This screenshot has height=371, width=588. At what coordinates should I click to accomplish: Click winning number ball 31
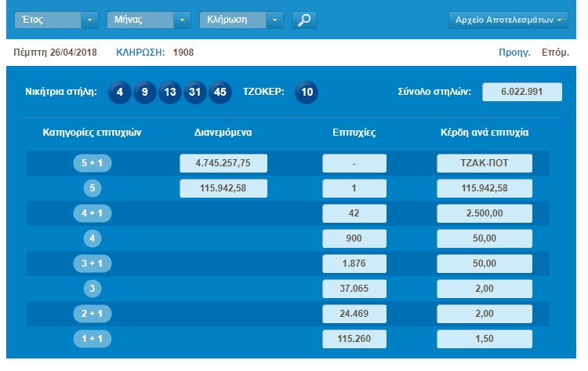[194, 92]
